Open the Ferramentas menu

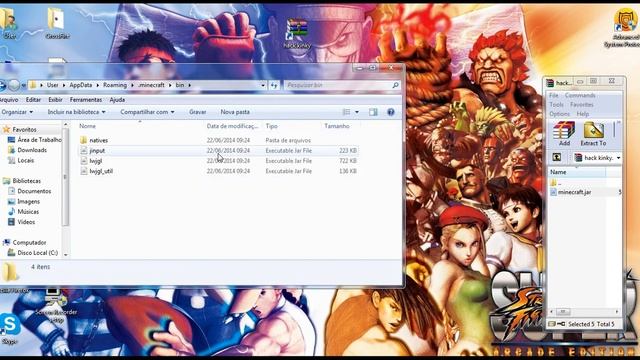[x=86, y=100]
